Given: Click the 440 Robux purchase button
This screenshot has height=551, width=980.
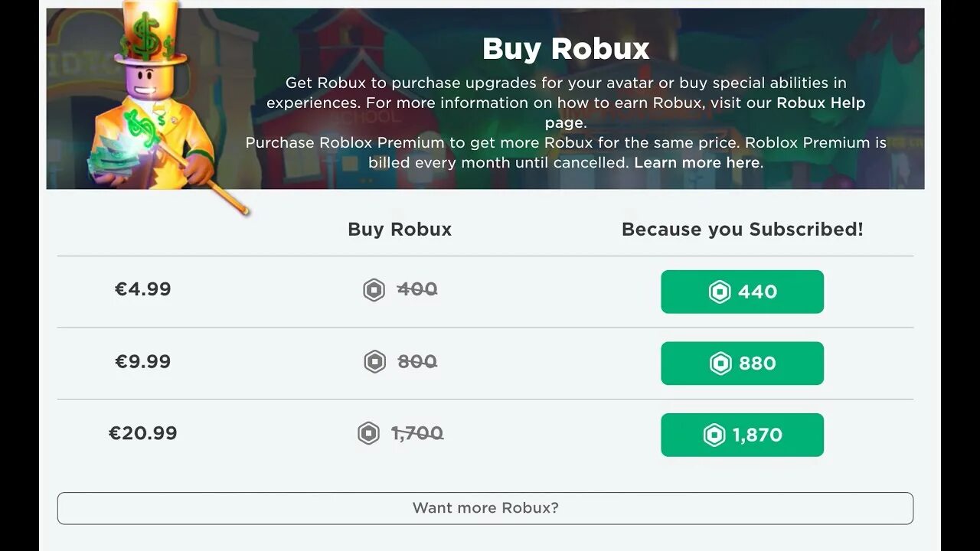Looking at the screenshot, I should pyautogui.click(x=742, y=292).
